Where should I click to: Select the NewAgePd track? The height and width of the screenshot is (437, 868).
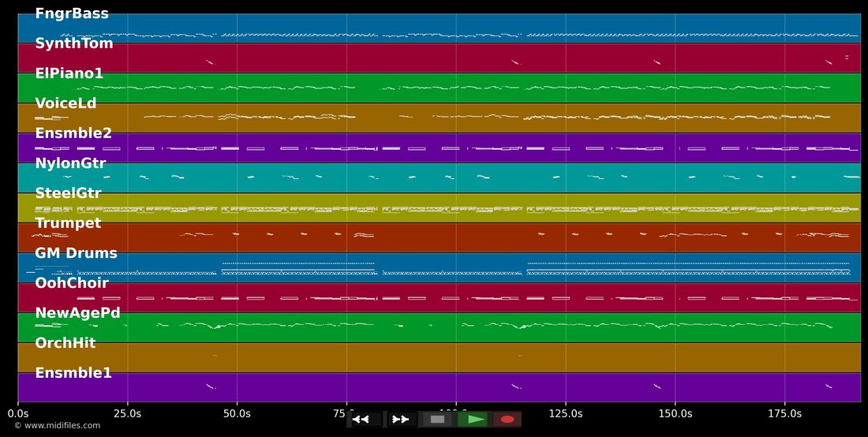click(439, 327)
